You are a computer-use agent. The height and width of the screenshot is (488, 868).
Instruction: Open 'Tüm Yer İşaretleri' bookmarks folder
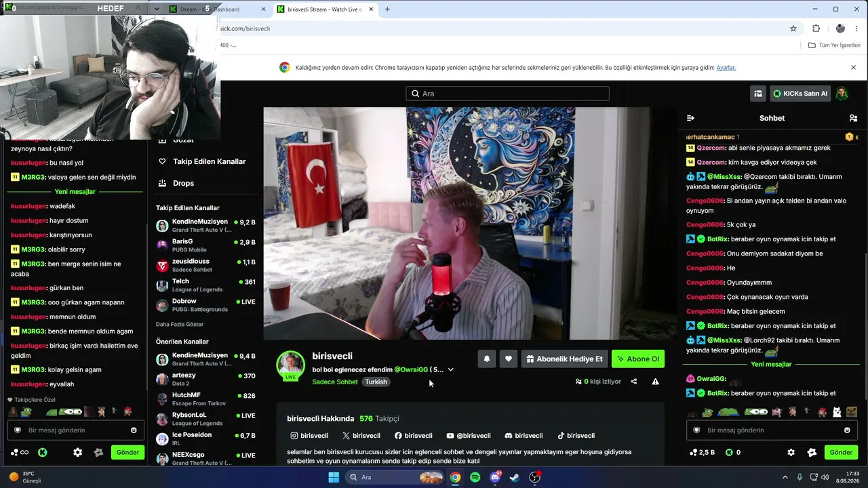834,45
